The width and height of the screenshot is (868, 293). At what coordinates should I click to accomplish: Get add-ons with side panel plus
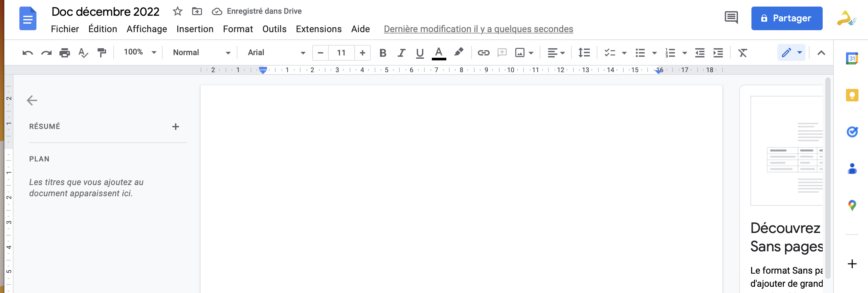852,263
